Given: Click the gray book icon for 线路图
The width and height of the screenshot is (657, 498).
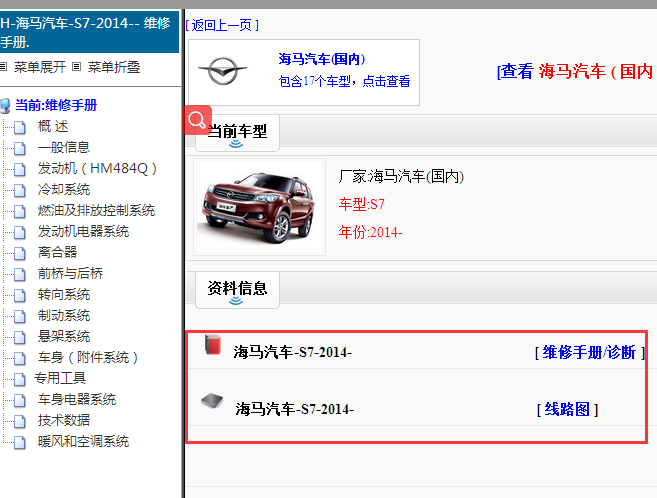Looking at the screenshot, I should click(212, 401).
